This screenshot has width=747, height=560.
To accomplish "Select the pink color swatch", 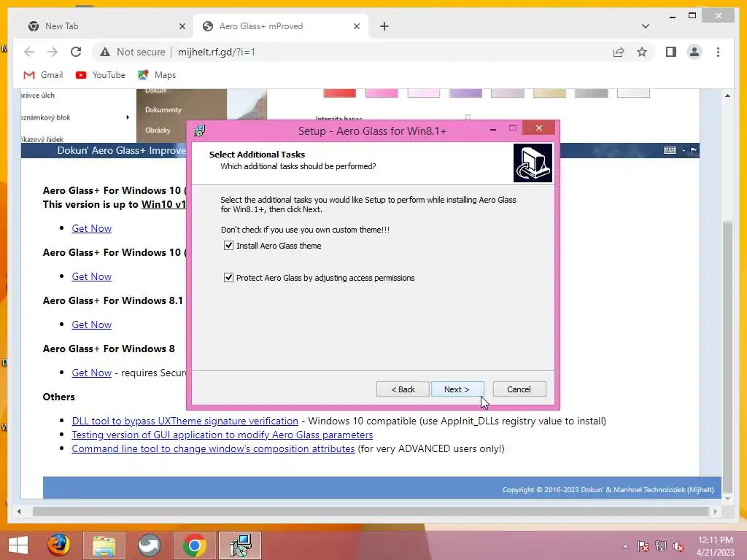I will point(382,93).
